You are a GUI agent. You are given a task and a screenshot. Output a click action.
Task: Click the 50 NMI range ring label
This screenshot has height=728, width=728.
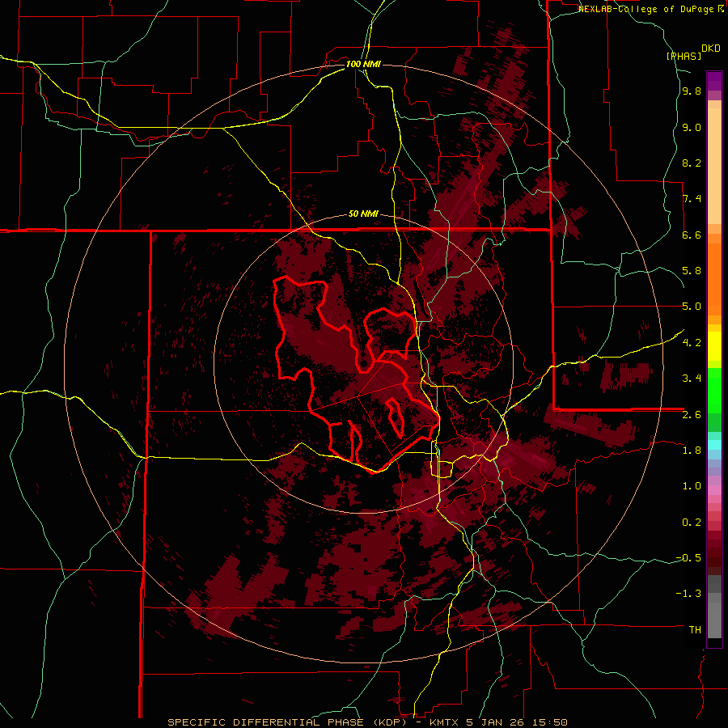[x=363, y=214]
